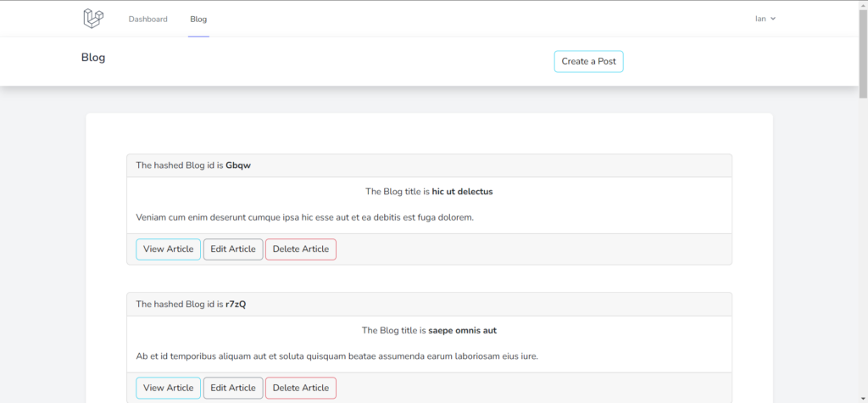Image resolution: width=868 pixels, height=403 pixels.
Task: View Article for saepe omnis aut
Action: point(169,388)
